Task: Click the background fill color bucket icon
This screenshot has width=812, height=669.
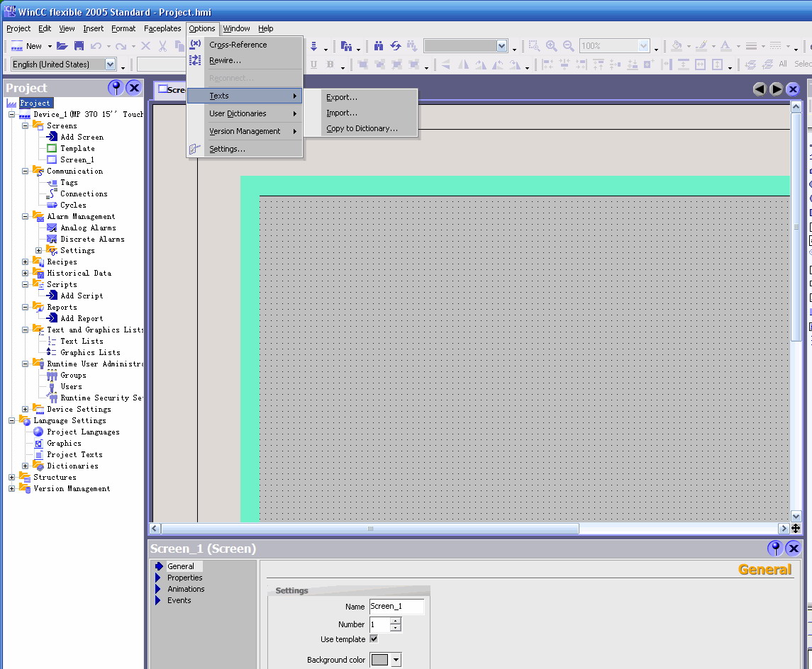Action: pyautogui.click(x=677, y=46)
